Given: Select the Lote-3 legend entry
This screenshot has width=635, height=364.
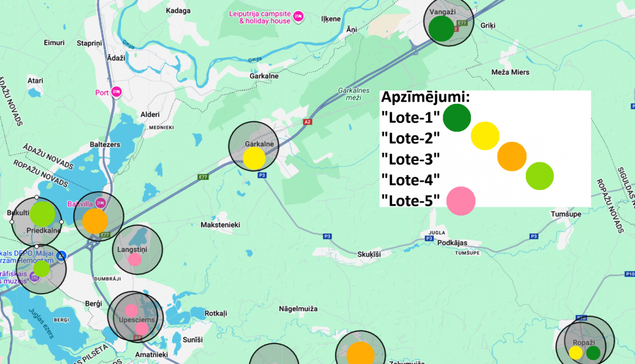Looking at the screenshot, I should [409, 159].
